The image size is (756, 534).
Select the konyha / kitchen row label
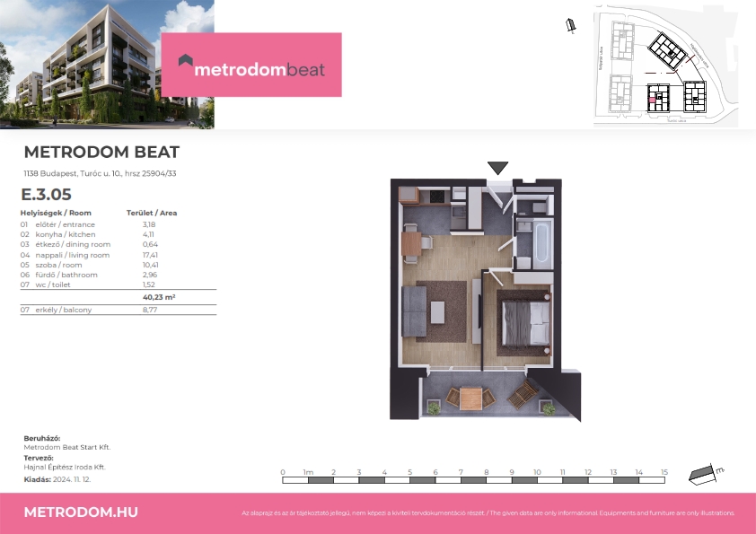tap(65, 235)
